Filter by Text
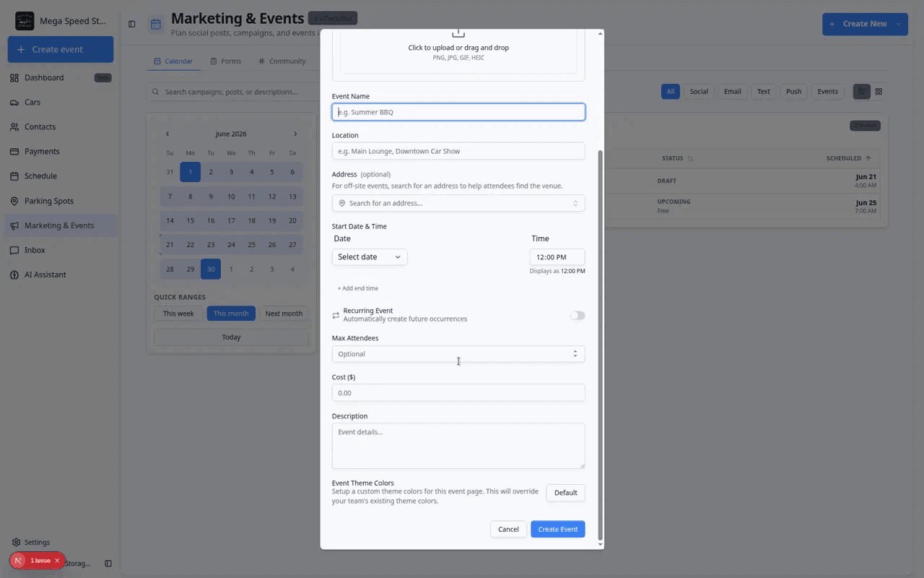Screen dimensions: 924x578 tap(764, 92)
